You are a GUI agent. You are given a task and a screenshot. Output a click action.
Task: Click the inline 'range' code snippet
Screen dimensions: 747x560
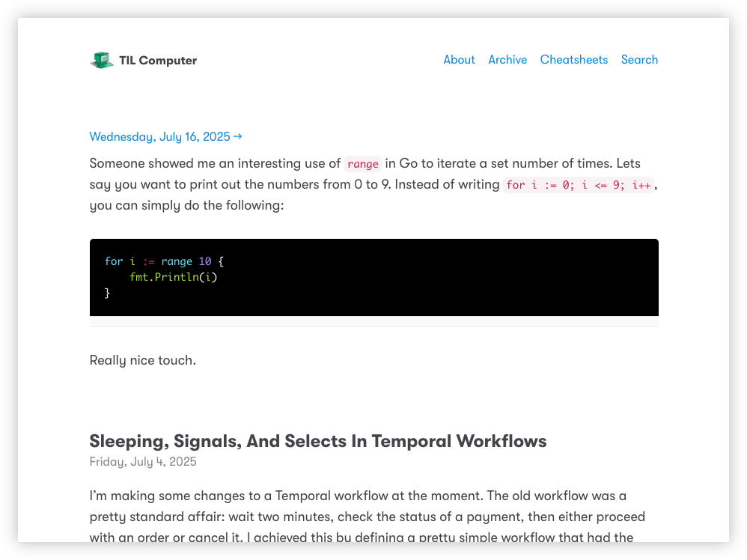[363, 164]
